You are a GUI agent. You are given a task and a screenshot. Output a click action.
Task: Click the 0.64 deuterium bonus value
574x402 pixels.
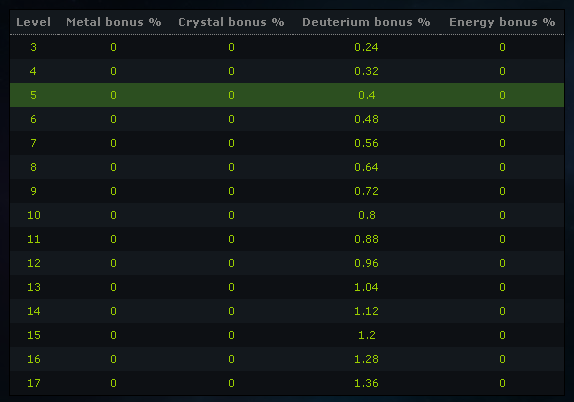point(366,167)
